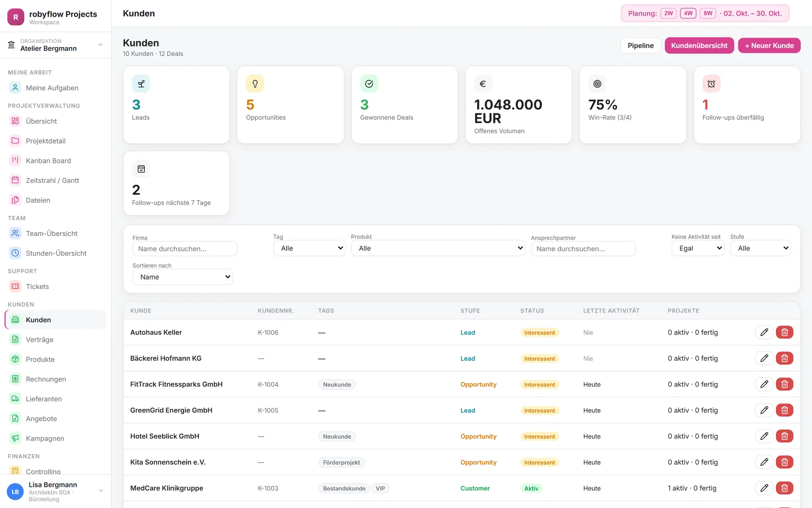Open the Stufe filter dropdown
Viewport: 812px width, 508px height.
click(761, 248)
